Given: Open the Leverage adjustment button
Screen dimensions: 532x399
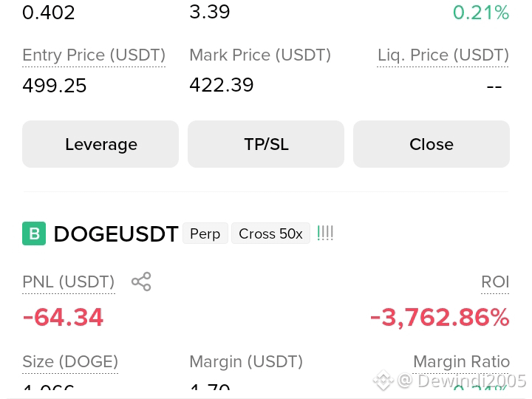Looking at the screenshot, I should coord(100,144).
